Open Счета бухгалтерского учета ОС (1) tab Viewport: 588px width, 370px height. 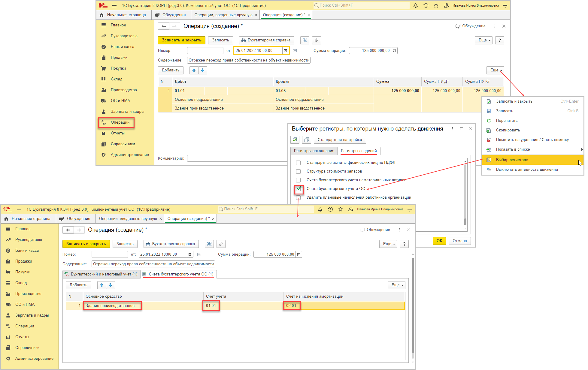(178, 274)
